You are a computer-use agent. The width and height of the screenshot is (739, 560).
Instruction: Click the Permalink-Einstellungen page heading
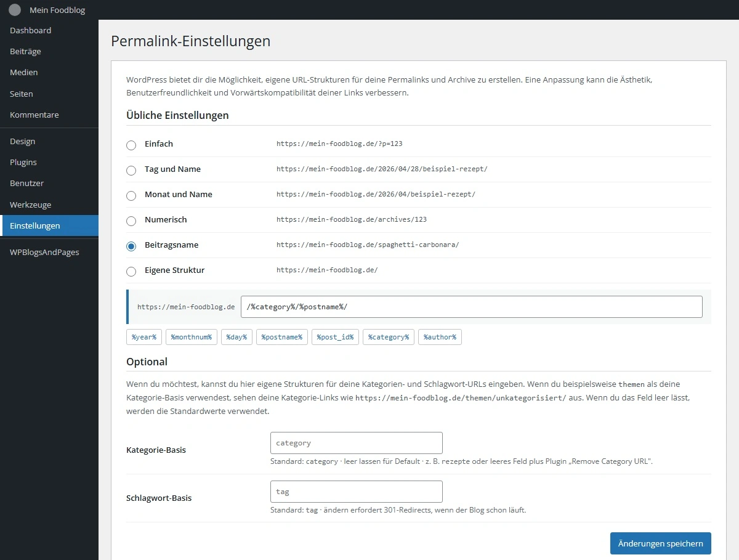[190, 41]
